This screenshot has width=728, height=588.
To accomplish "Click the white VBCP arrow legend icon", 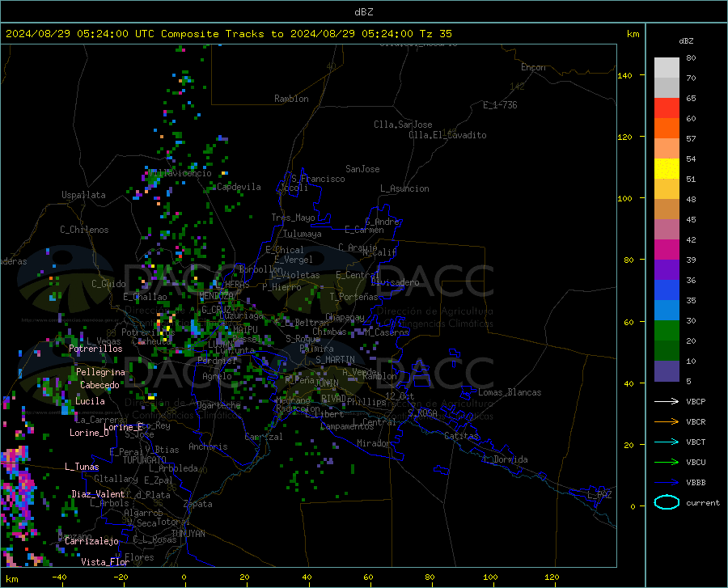I will (667, 401).
